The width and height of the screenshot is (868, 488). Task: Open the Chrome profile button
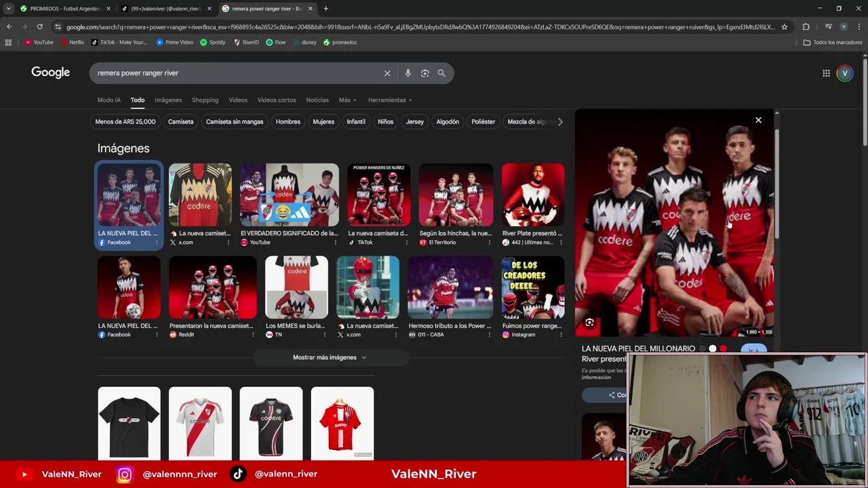pyautogui.click(x=844, y=26)
